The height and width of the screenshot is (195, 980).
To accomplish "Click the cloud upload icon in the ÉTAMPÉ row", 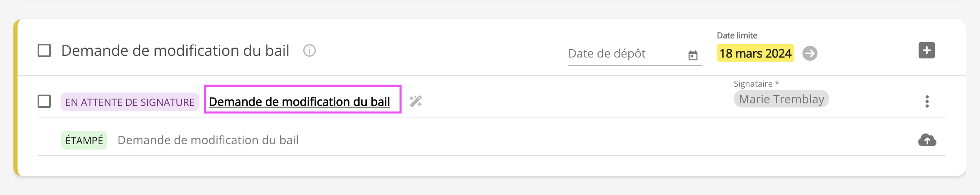I will coord(927,140).
